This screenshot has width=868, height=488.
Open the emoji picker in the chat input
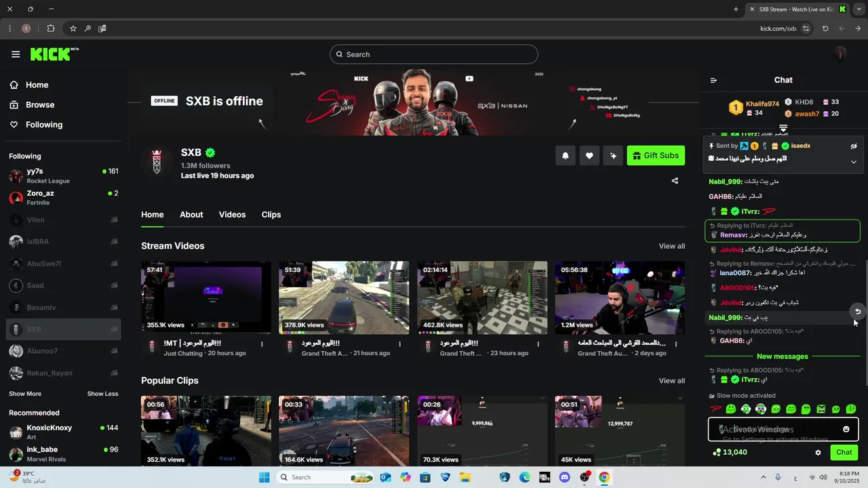pyautogui.click(x=846, y=429)
